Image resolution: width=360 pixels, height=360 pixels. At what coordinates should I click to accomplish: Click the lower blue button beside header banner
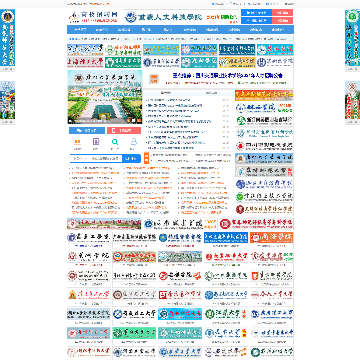pyautogui.click(x=256, y=20)
